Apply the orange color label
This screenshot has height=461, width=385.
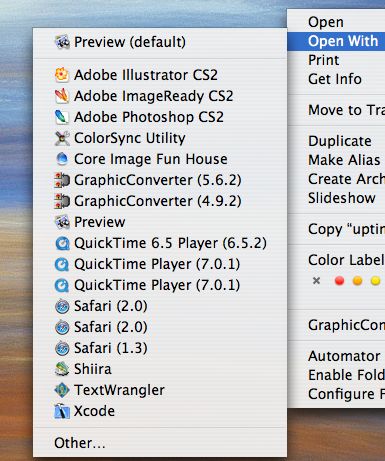(x=357, y=281)
